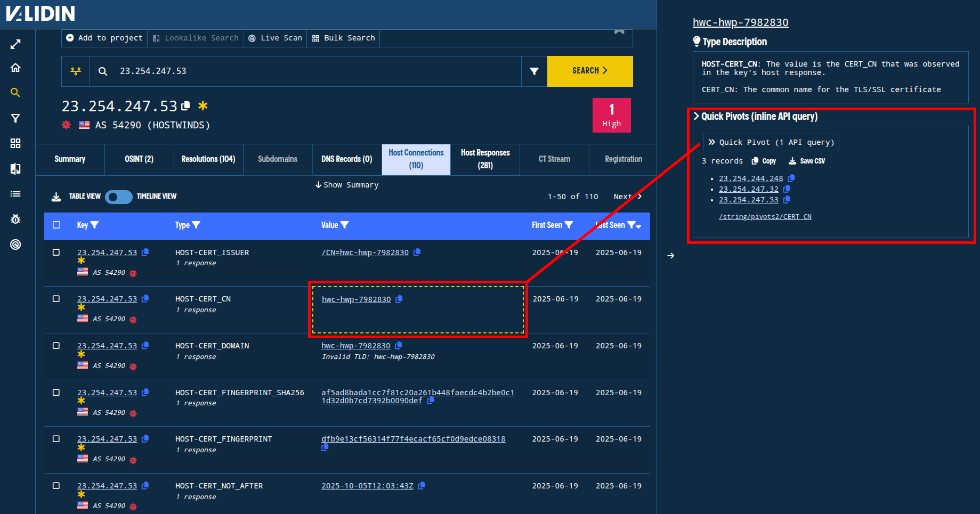
Task: Switch to the OSINT (2) tab
Action: coord(139,159)
